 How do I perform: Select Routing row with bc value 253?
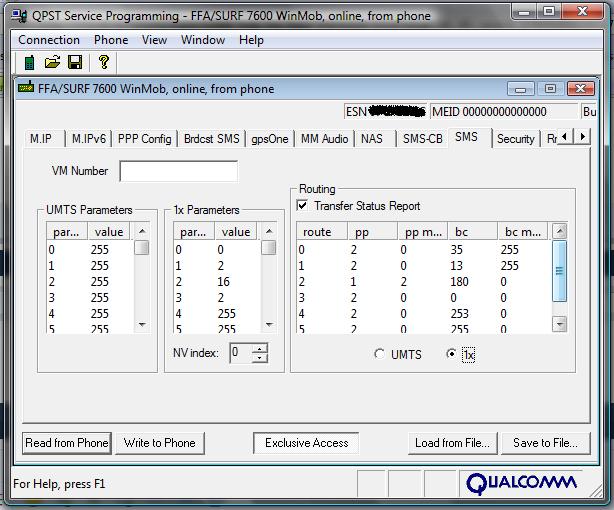tap(424, 314)
